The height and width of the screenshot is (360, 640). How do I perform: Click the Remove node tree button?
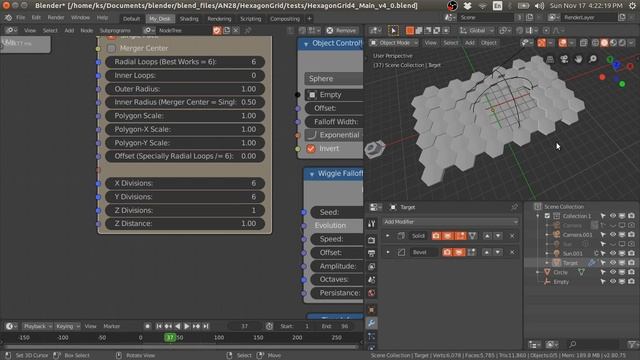[342, 31]
